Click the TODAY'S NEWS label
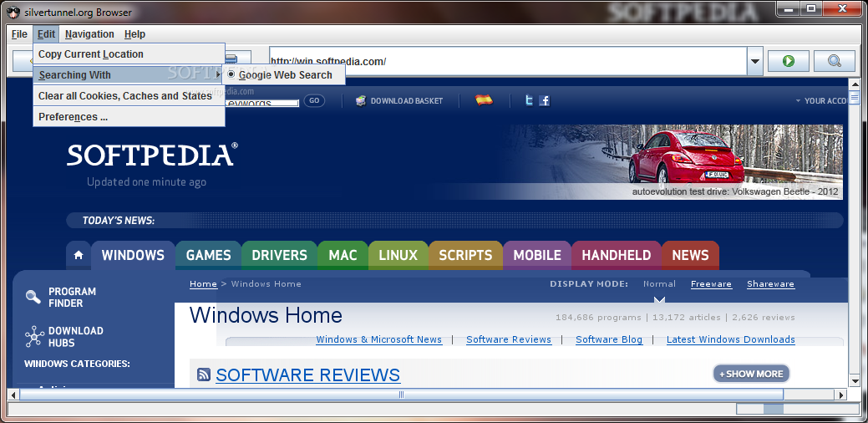Viewport: 868px width, 423px height. click(119, 221)
